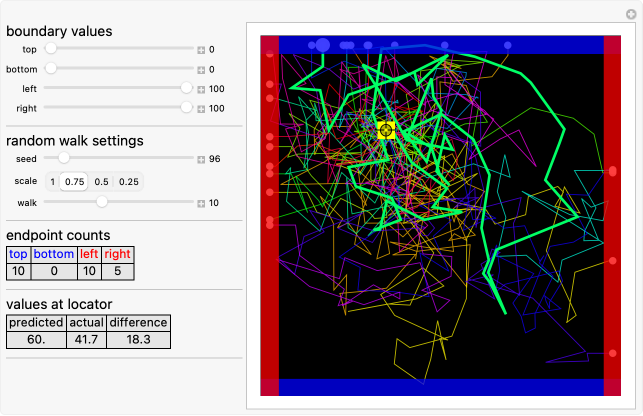Click the 'right' header in endpoint counts
Image resolution: width=643 pixels, height=416 pixels.
[x=117, y=254]
